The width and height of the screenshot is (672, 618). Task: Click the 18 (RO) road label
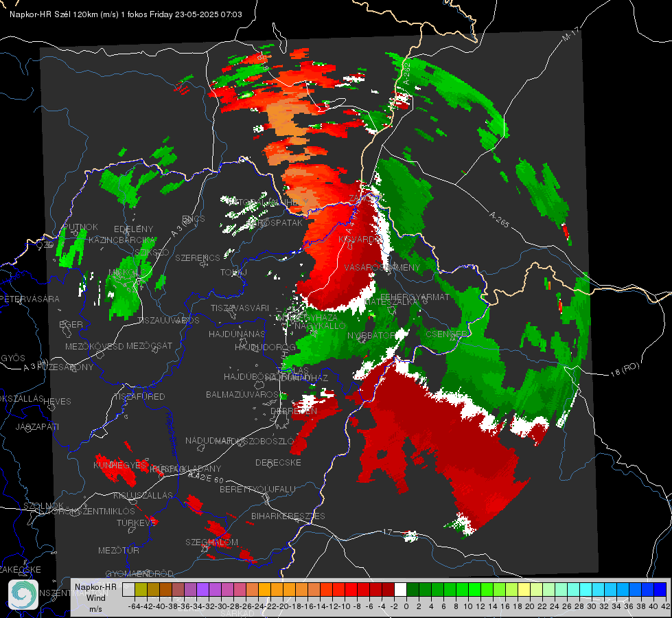625,369
